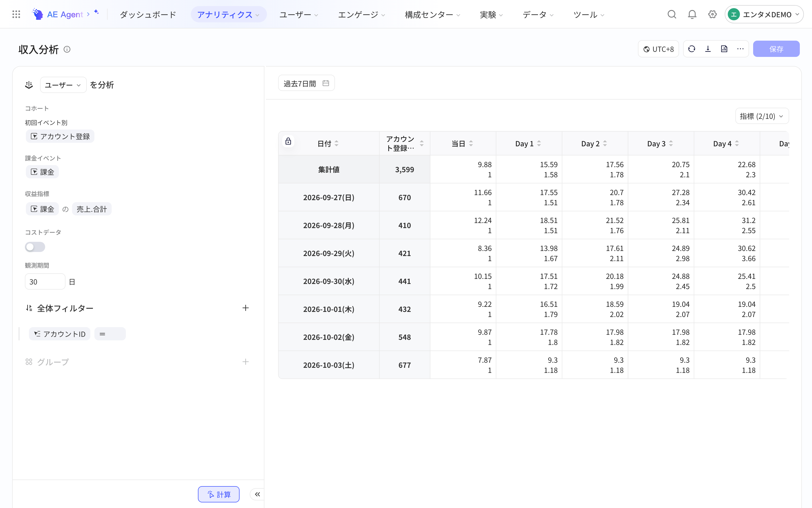Add a new グループ entry
Image resolution: width=812 pixels, height=508 pixels.
click(246, 361)
